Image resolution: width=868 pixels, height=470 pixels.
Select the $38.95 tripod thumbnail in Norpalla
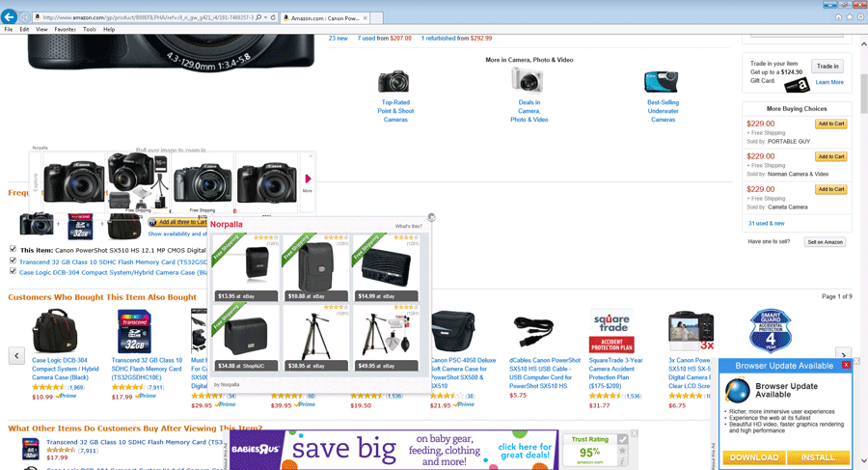tap(315, 337)
